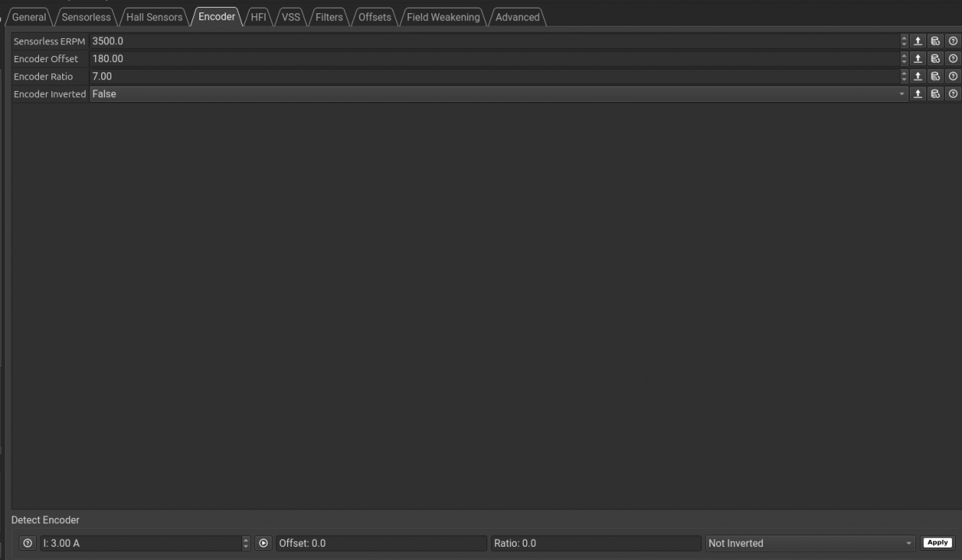Screen dimensions: 962x560
Task: Read current Encoder Inverted value icon
Action: pos(918,94)
